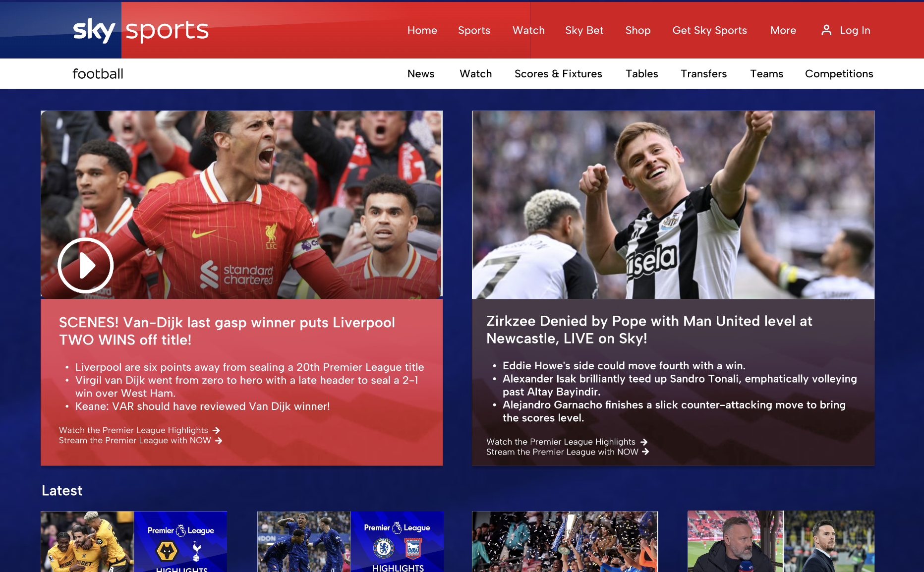Click the Sky Sports logo
Viewport: 924px width, 572px height.
coord(141,30)
